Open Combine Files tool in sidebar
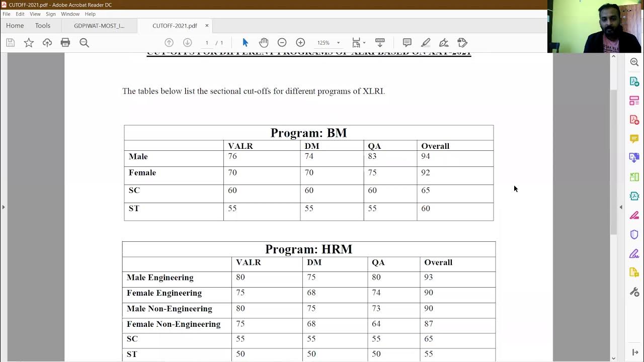The image size is (644, 362). (x=634, y=158)
